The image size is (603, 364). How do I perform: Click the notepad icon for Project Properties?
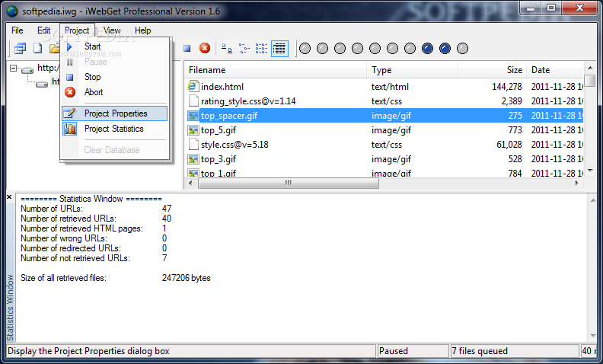69,113
